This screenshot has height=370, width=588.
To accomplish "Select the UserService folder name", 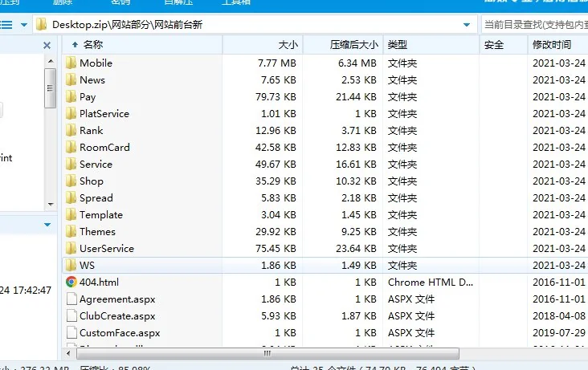I will tap(107, 249).
